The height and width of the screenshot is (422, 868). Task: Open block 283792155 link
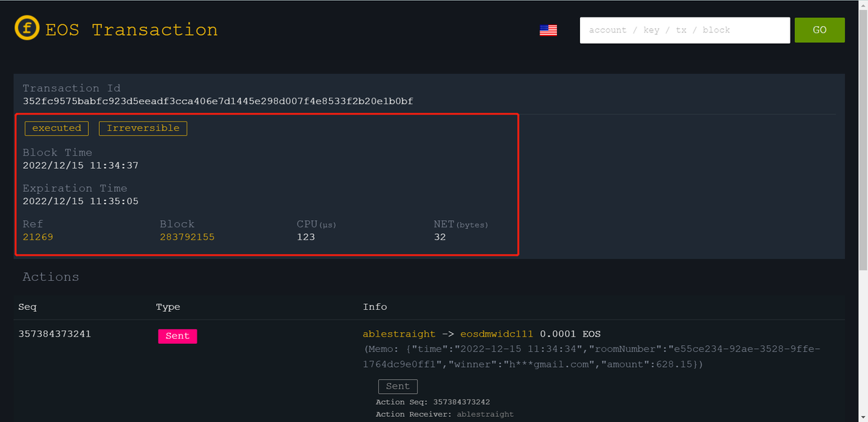[x=187, y=237]
